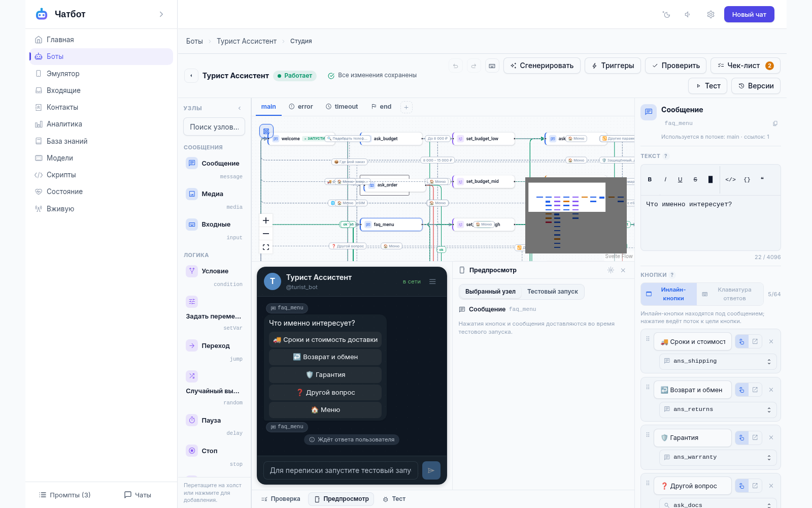Pick the text color swatch in editor
The width and height of the screenshot is (812, 508).
(710, 179)
